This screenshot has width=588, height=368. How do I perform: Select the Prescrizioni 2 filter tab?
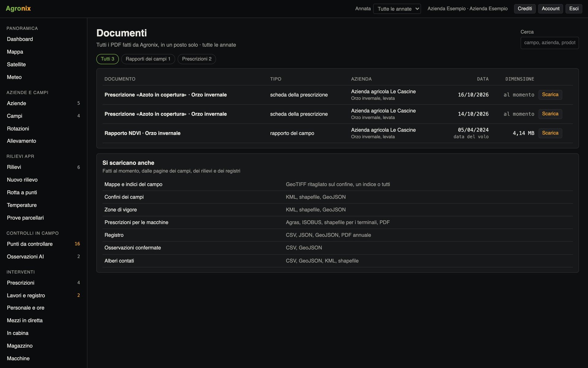[197, 59]
